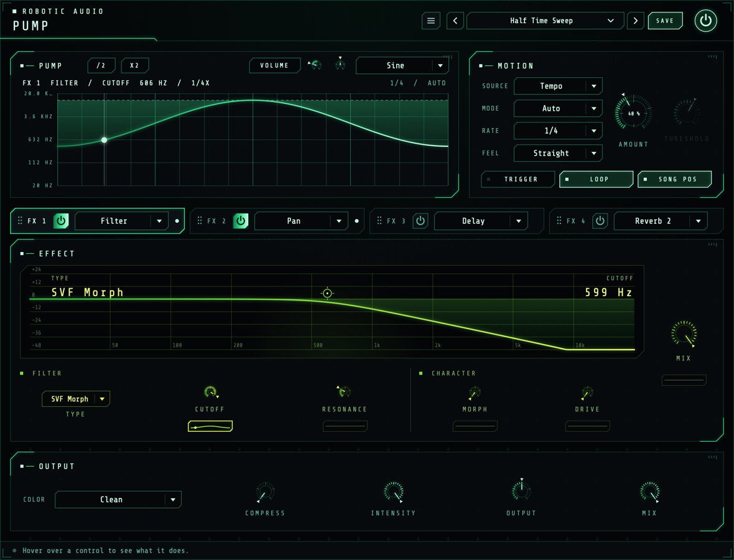Screen dimensions: 734x560
Task: Open the SVF Morph filter type dropdown
Action: (x=76, y=399)
